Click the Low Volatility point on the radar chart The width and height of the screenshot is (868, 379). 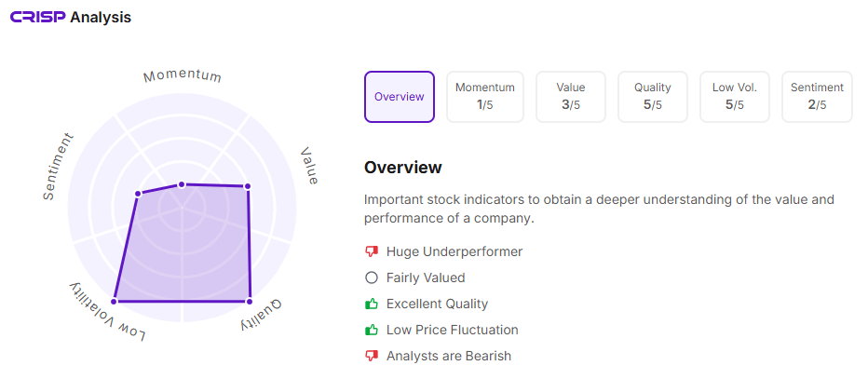click(x=115, y=301)
